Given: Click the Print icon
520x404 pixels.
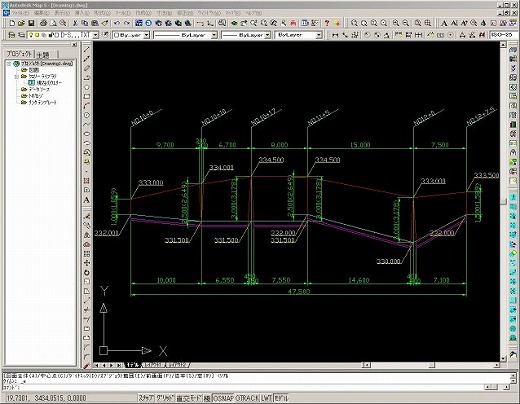Looking at the screenshot, I should (x=43, y=23).
